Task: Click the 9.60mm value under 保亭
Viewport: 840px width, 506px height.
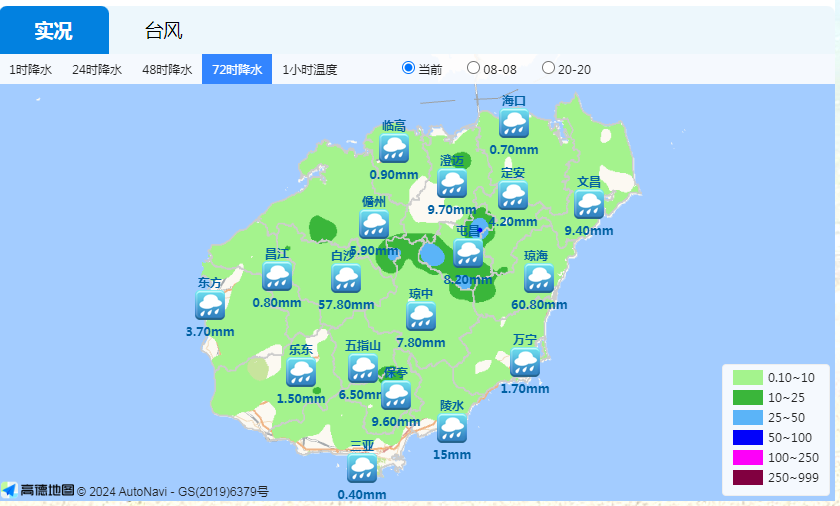Action: (396, 422)
